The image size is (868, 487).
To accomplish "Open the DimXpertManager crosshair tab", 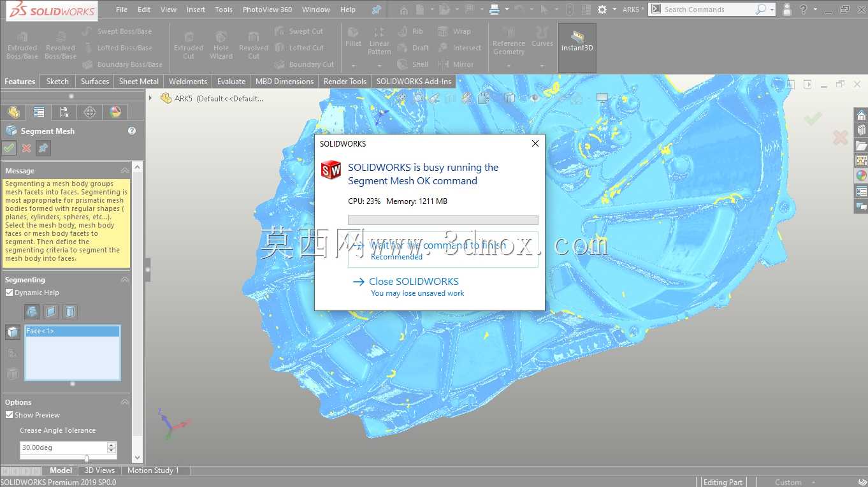I will [x=90, y=112].
